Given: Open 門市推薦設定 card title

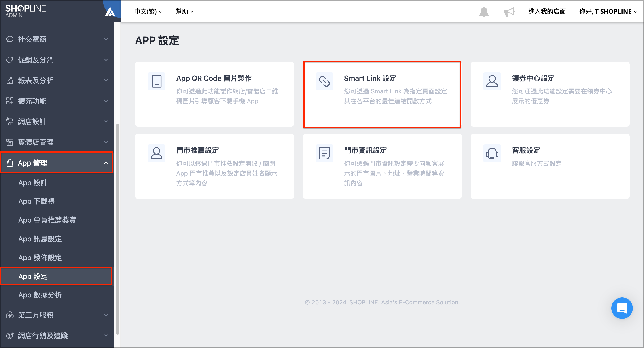Looking at the screenshot, I should (x=197, y=150).
